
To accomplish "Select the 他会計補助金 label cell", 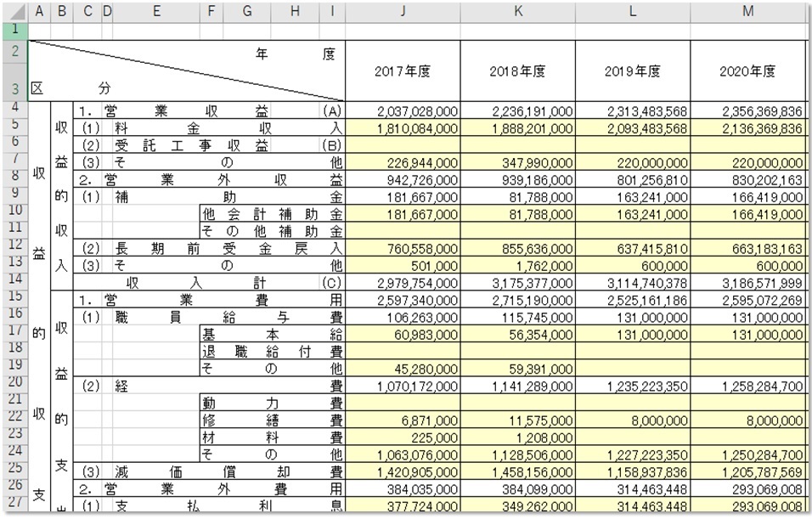I will (273, 214).
